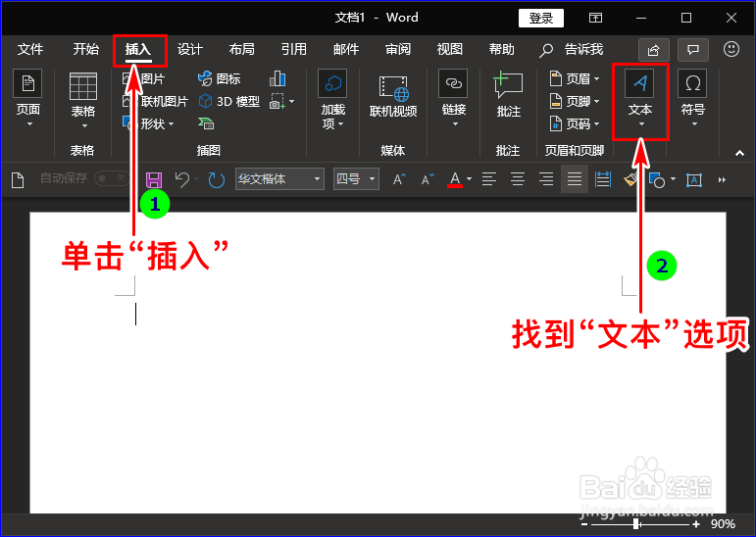Expand more quick toolbar commands

(x=722, y=179)
